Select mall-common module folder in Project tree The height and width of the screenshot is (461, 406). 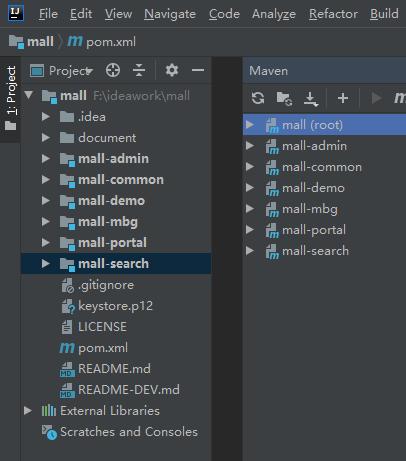(x=116, y=180)
